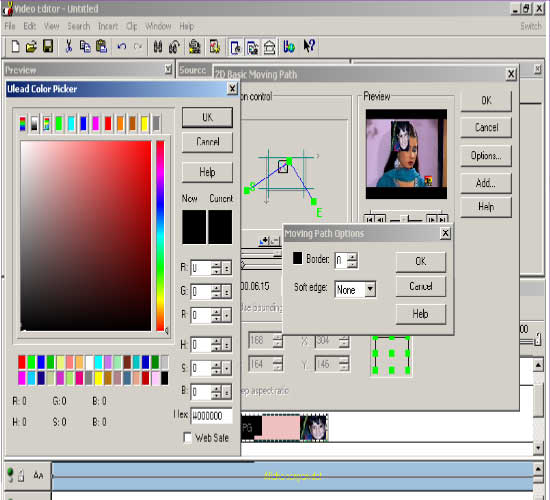Click the S value spinner in Color Picker
Image resolution: width=550 pixels, height=500 pixels.
(216, 368)
